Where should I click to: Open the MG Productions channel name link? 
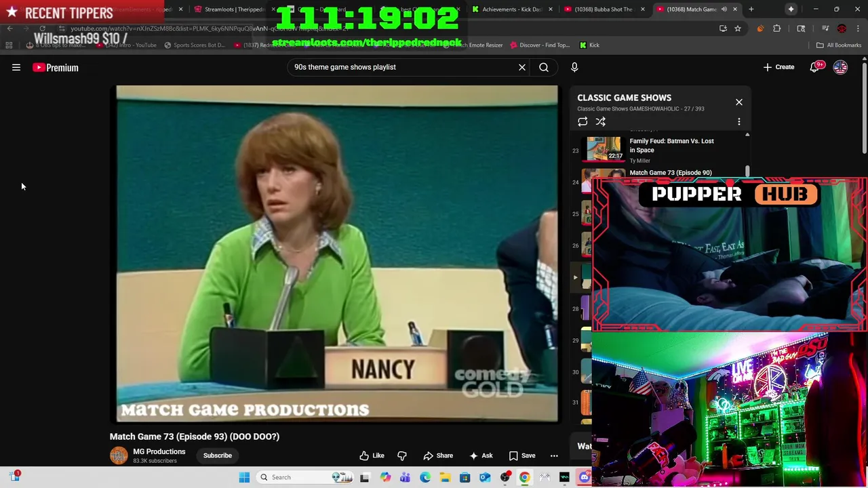pos(159,451)
